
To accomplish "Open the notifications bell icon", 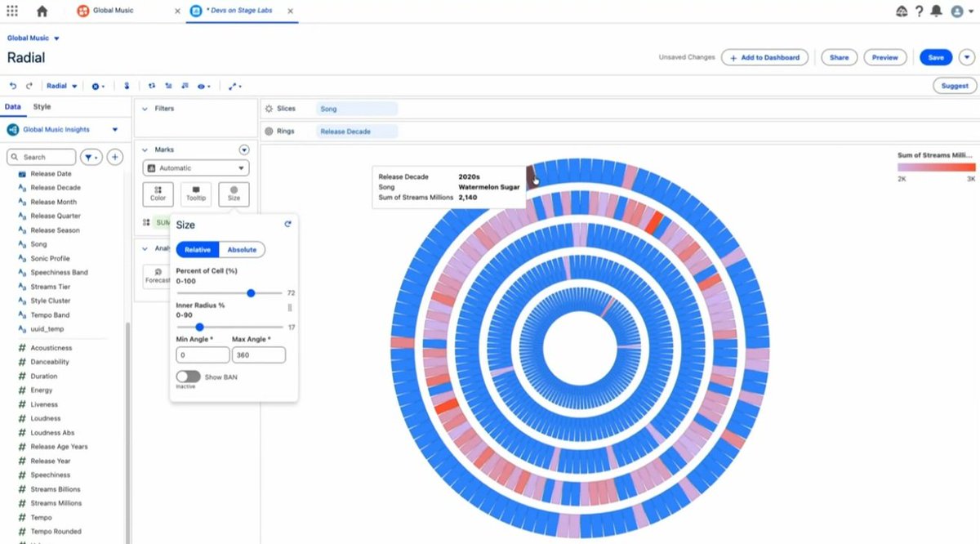I will pos(936,11).
